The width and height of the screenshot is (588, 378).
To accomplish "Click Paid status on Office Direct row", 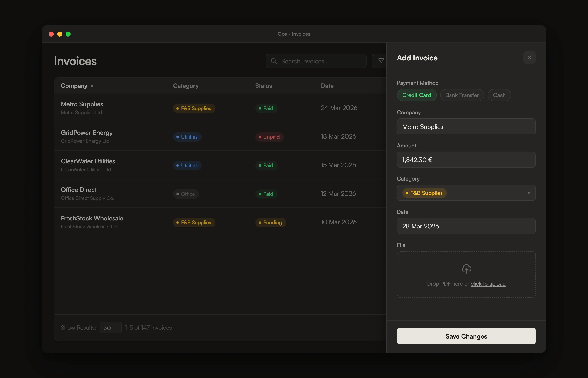I will (266, 194).
